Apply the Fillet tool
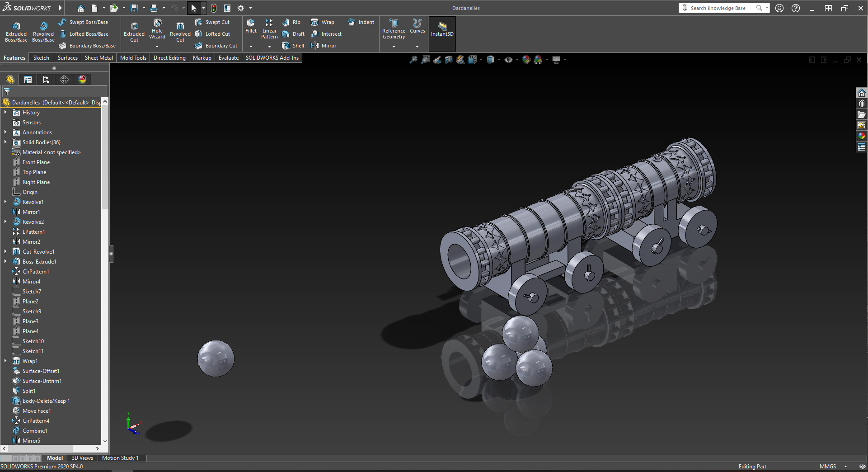Image resolution: width=868 pixels, height=472 pixels. pyautogui.click(x=251, y=26)
